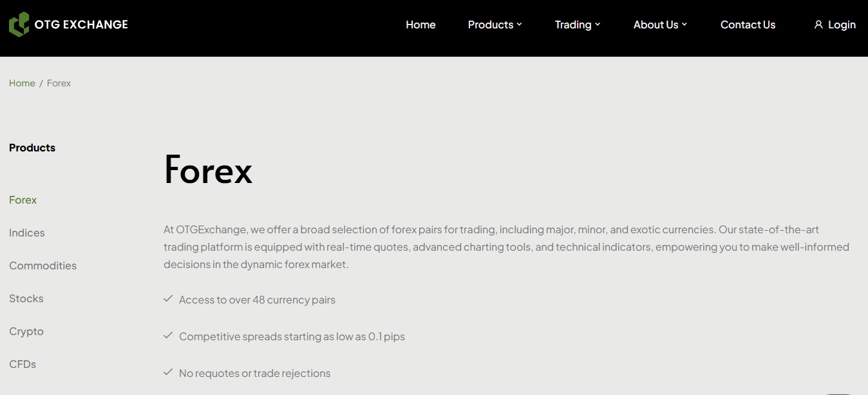The image size is (868, 395).
Task: Click the green OTG Exchange cube logo
Action: point(19,24)
